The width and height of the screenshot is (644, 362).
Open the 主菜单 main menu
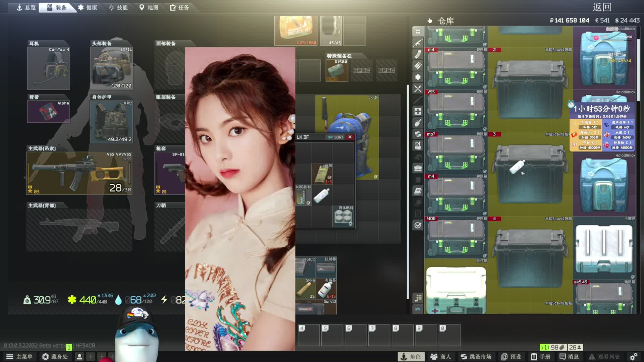coord(19,357)
